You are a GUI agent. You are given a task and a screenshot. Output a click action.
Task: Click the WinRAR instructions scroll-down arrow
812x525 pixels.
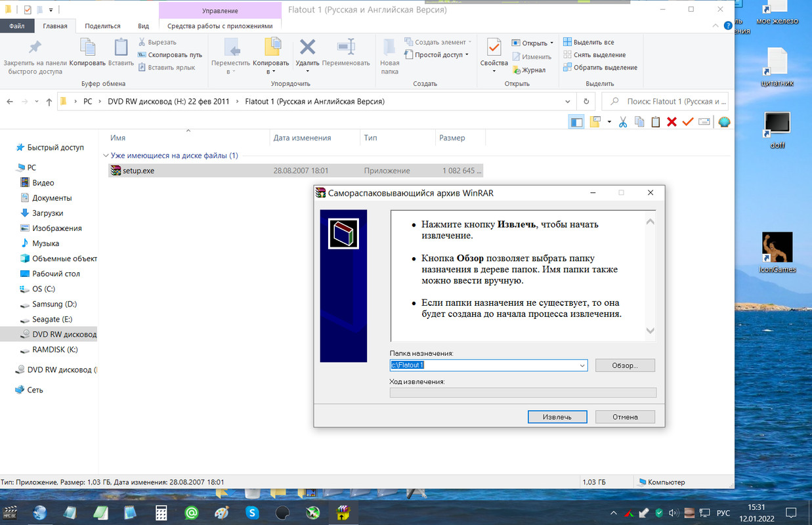click(651, 331)
